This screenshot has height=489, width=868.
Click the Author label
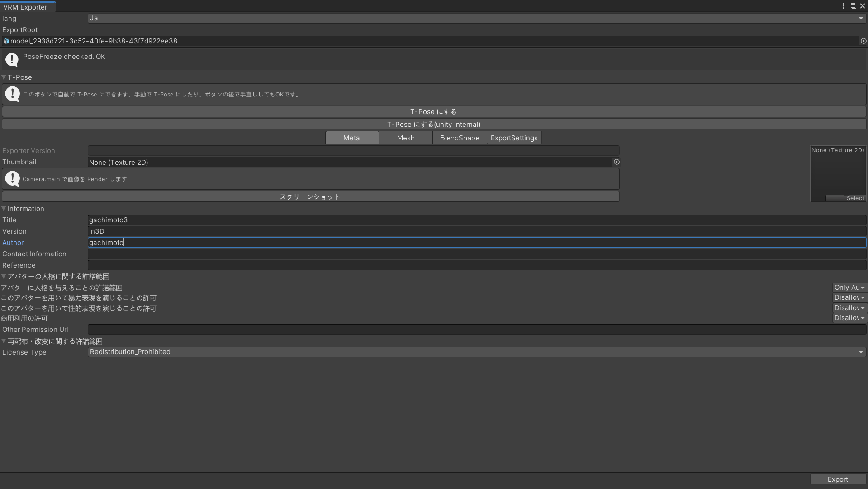[x=13, y=243]
